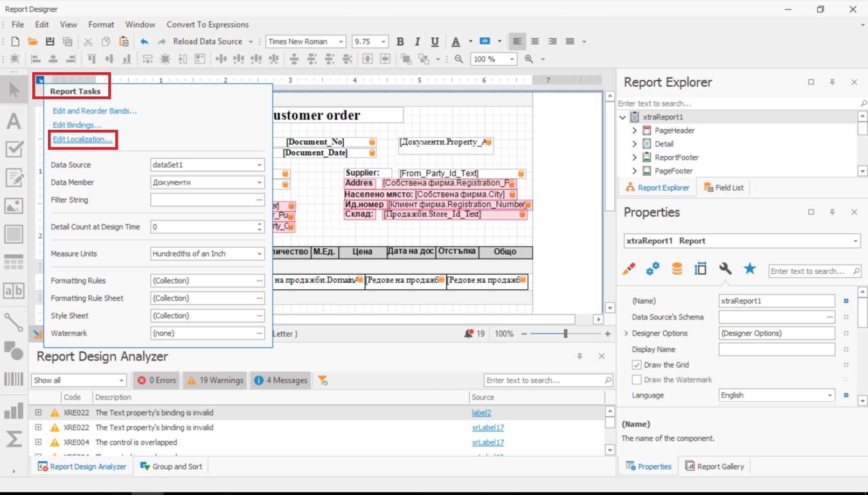Image resolution: width=868 pixels, height=495 pixels.
Task: Open the Format menu
Action: 101,25
